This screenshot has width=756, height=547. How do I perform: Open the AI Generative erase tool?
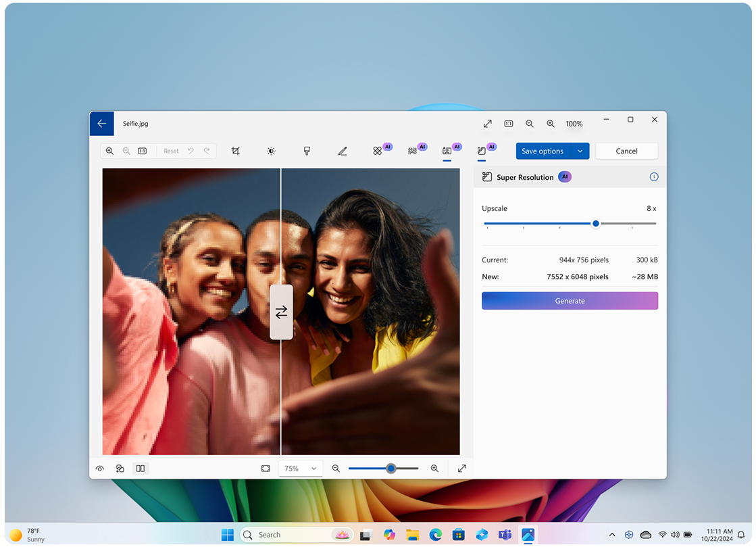(378, 151)
